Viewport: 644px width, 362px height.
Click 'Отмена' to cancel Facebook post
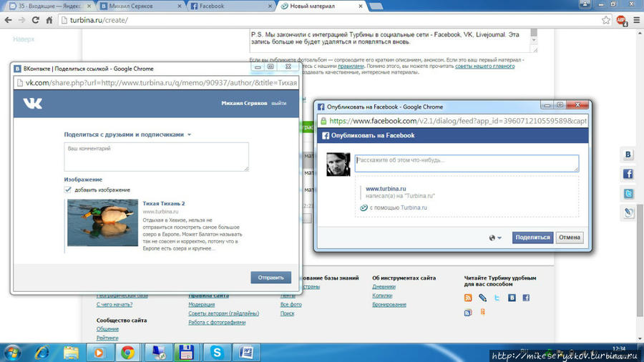(x=570, y=238)
